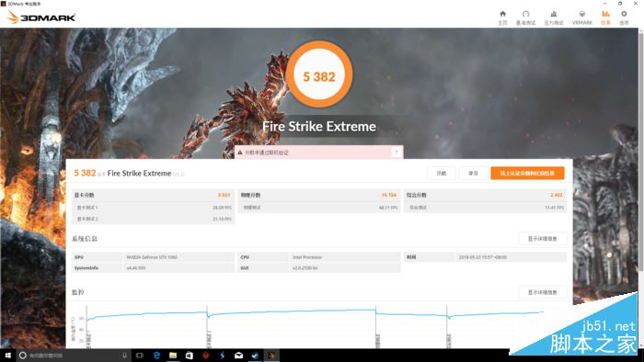Viewport: 644px width, 362px height.
Task: Open the 压力测试 stress test tab
Action: pos(554,18)
